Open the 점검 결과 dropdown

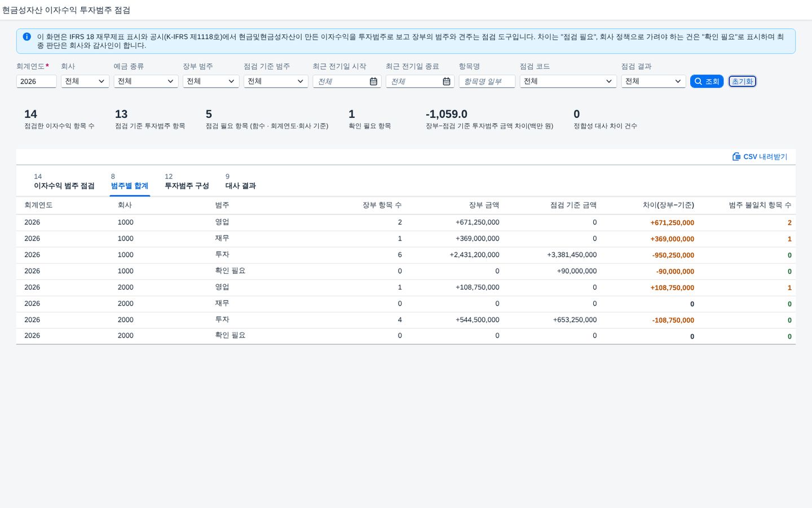pyautogui.click(x=654, y=81)
